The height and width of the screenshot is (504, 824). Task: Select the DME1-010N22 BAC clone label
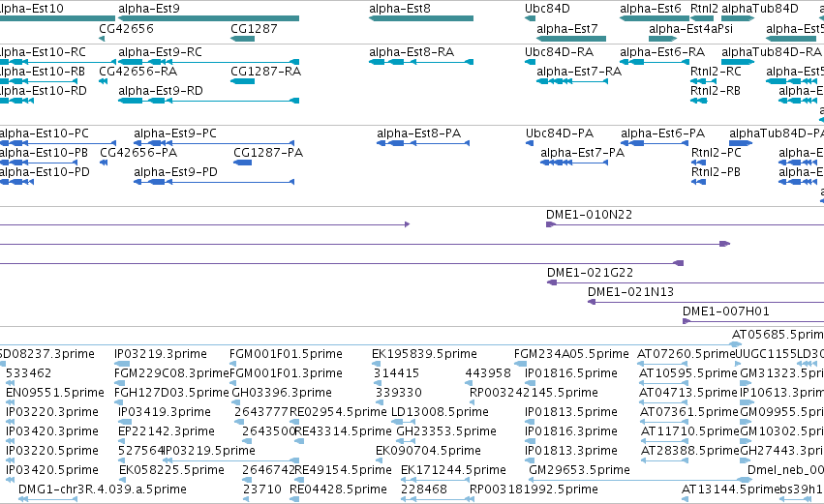point(589,215)
